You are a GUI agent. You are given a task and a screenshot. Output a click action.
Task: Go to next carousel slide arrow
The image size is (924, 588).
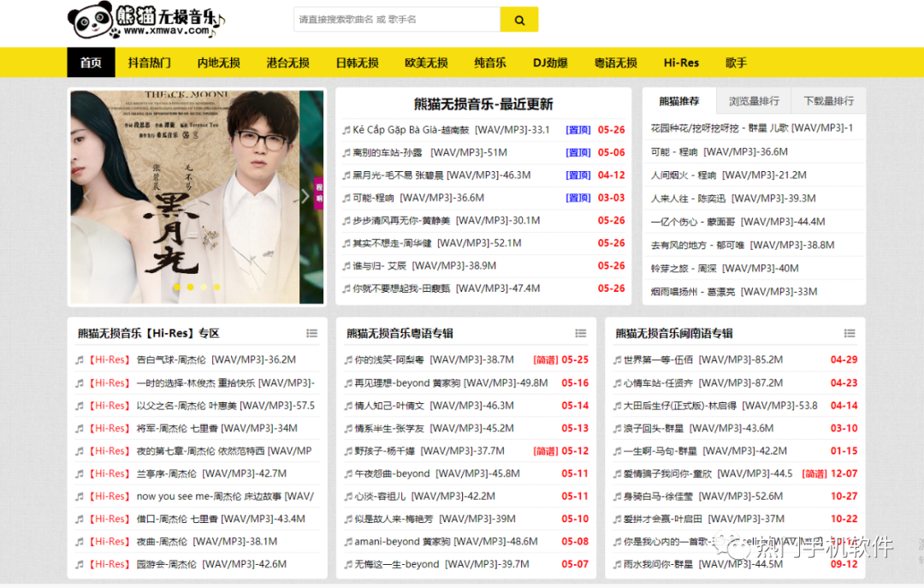pyautogui.click(x=305, y=196)
